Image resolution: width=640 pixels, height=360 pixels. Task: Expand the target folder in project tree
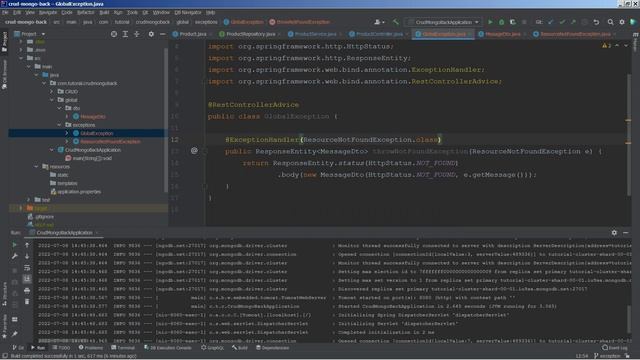[x=21, y=208]
